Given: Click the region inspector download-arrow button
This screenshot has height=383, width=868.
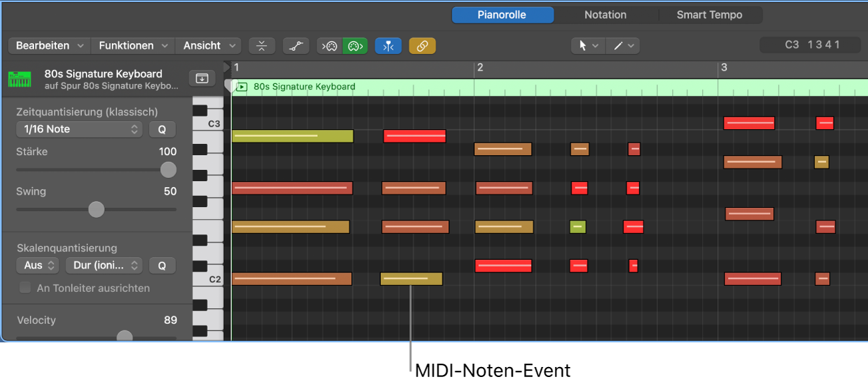Looking at the screenshot, I should click(x=202, y=79).
